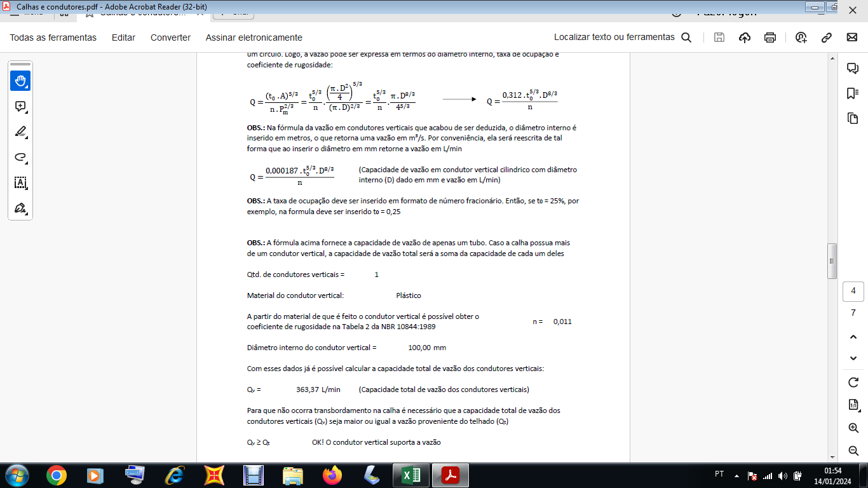This screenshot has width=868, height=488.
Task: Open the Bookmarks panel
Action: [853, 93]
